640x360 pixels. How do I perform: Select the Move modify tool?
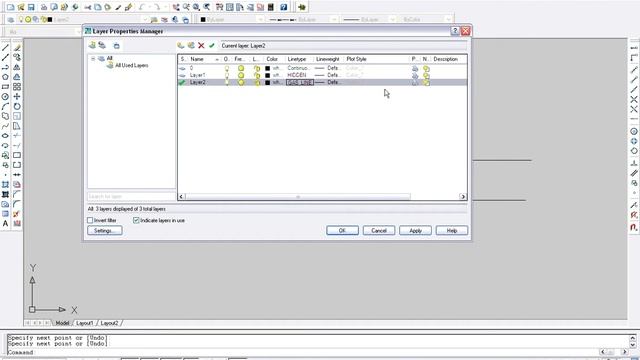coord(17,97)
